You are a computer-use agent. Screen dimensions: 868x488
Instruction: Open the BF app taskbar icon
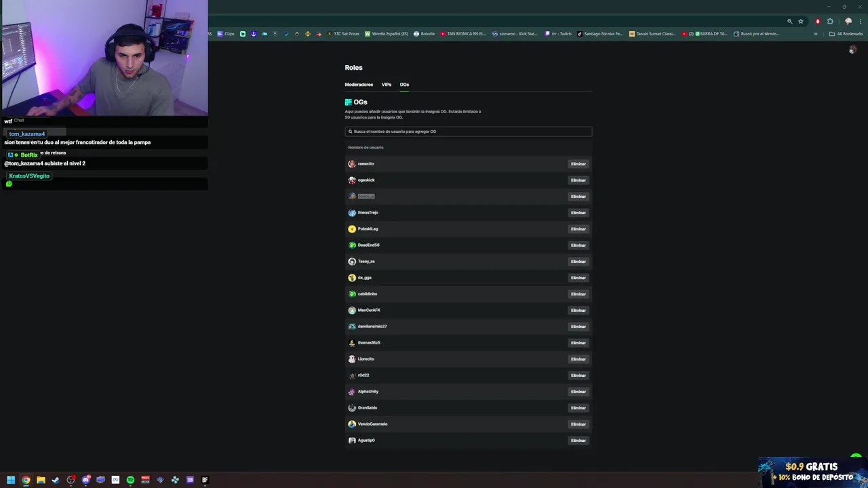click(x=205, y=480)
